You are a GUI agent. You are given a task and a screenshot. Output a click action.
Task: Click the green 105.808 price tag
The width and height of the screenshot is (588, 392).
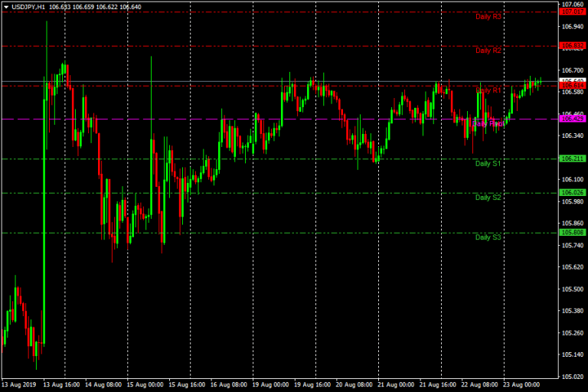573,232
